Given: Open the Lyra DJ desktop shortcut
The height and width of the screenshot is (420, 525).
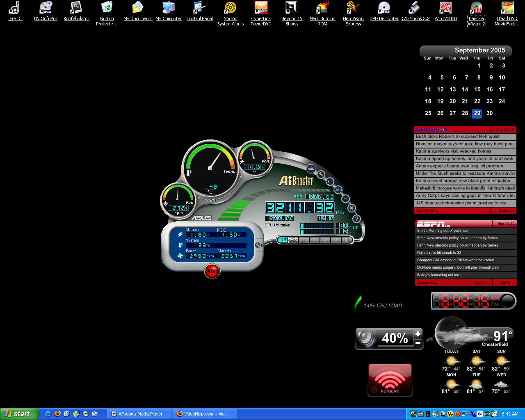Looking at the screenshot, I should (15, 11).
